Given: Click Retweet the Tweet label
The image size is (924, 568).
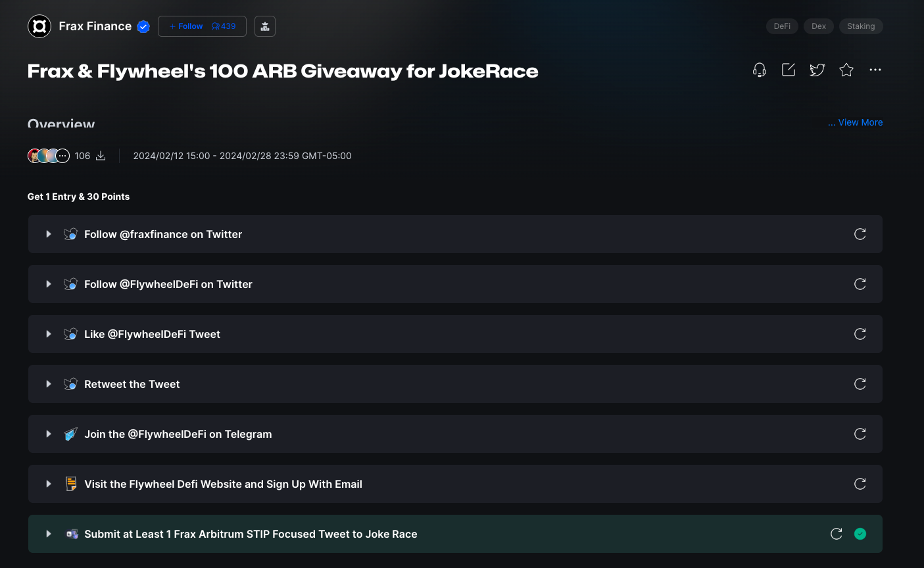Looking at the screenshot, I should coord(132,384).
